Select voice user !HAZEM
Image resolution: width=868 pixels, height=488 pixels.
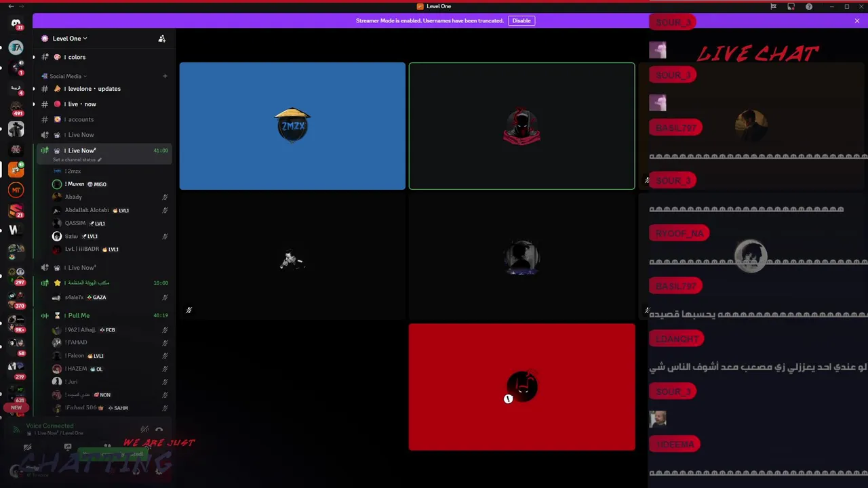[111, 369]
